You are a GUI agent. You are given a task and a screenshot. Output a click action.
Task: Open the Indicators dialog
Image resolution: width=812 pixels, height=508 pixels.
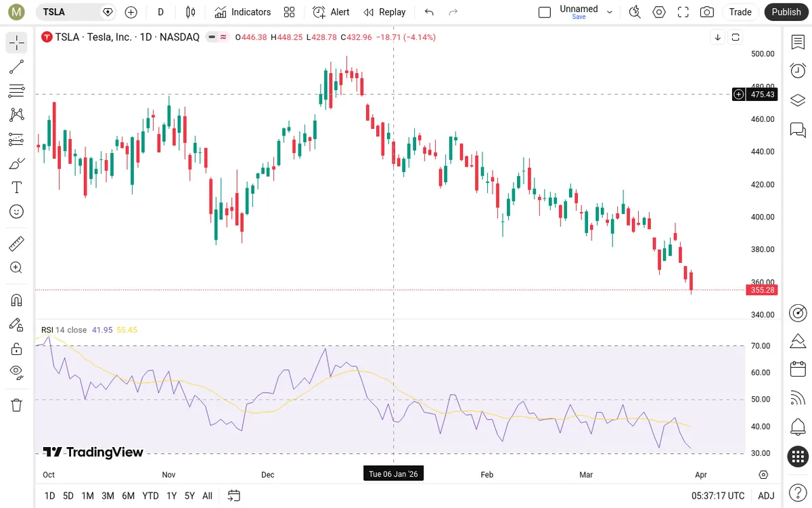pyautogui.click(x=242, y=12)
